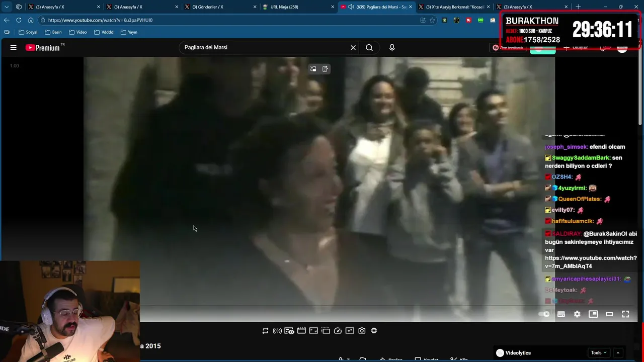Switch to X'te Asayiş Berkemal tab
Image resolution: width=644 pixels, height=362 pixels.
454,7
